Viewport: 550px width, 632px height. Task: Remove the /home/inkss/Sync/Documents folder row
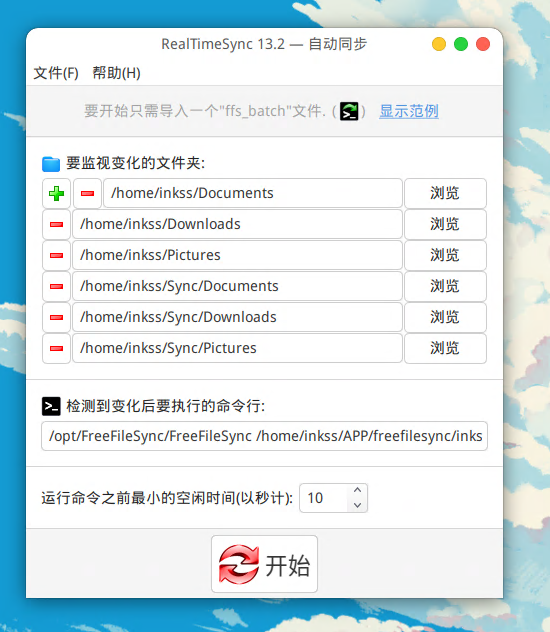click(x=56, y=287)
